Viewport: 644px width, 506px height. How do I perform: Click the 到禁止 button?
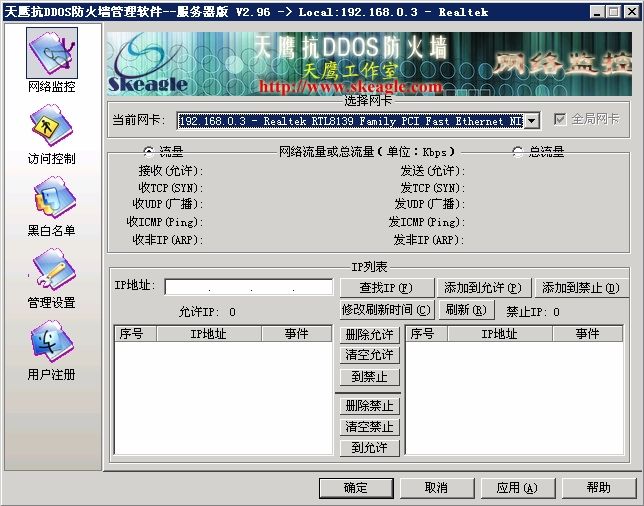(370, 377)
